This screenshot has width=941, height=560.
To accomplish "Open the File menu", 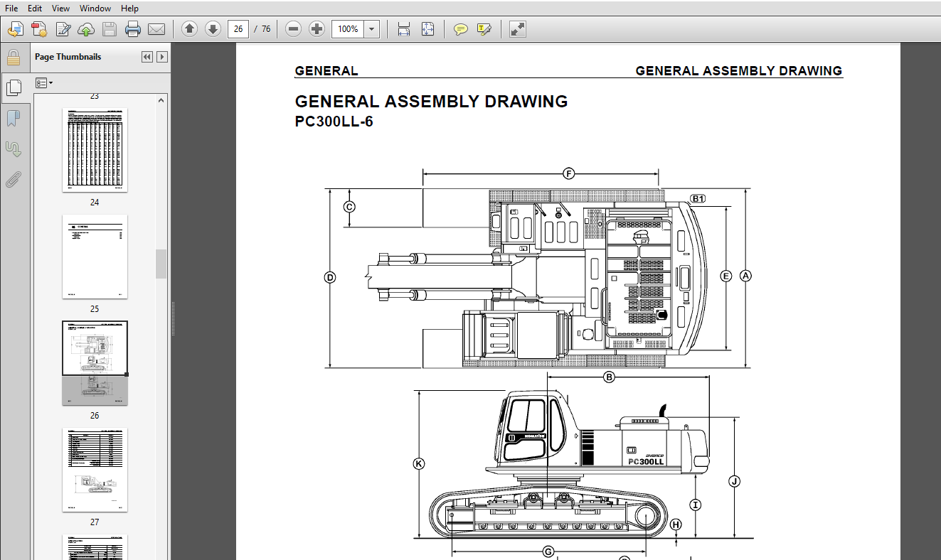I will click(11, 9).
